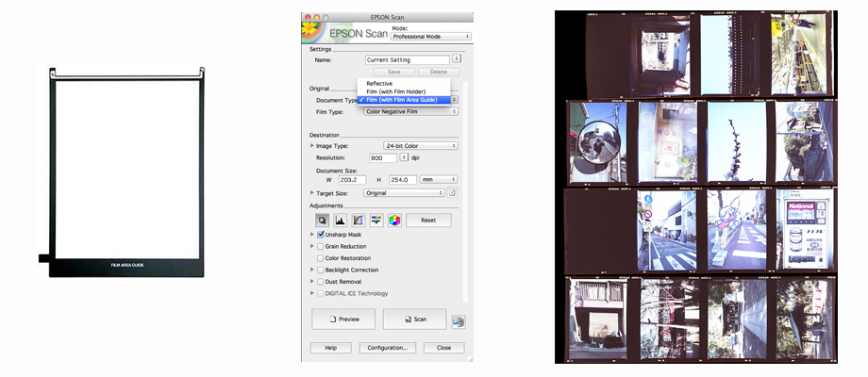Click the flower branch against sky frame
The height and width of the screenshot is (377, 868).
736,141
